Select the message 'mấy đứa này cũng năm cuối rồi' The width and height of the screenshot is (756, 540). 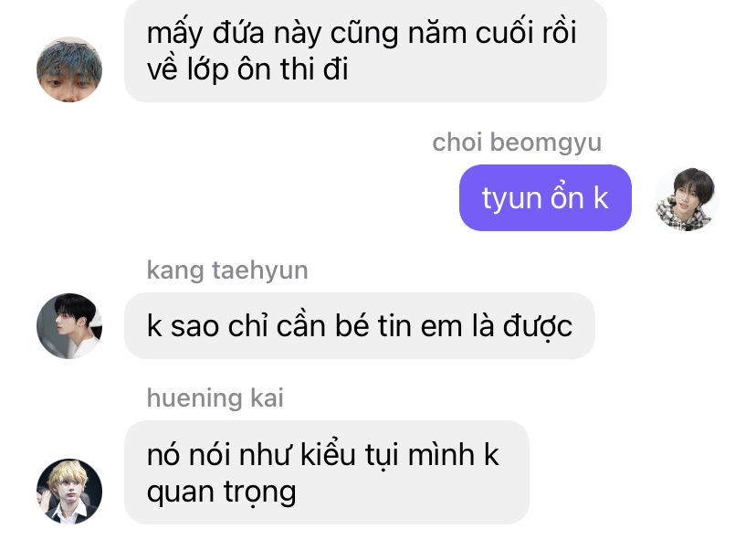pyautogui.click(x=365, y=50)
